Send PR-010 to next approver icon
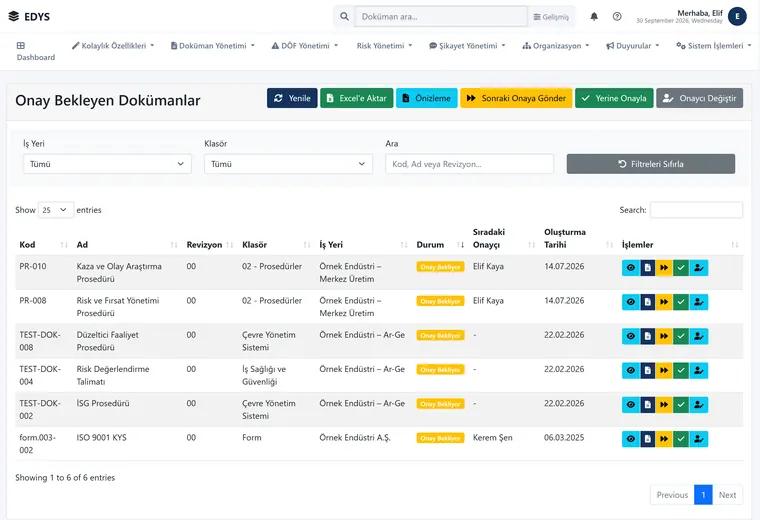This screenshot has height=520, width=760. coord(664,268)
